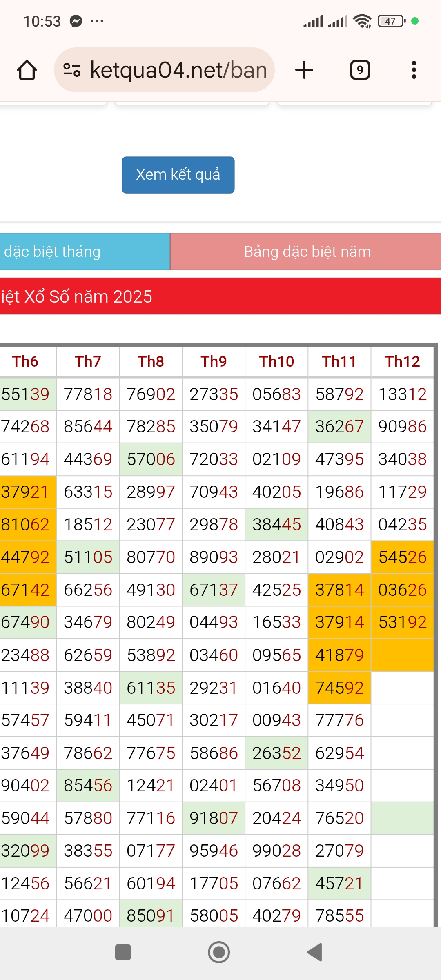Switch to Bảng đặc biệt năm tab
The width and height of the screenshot is (441, 980).
tap(306, 252)
